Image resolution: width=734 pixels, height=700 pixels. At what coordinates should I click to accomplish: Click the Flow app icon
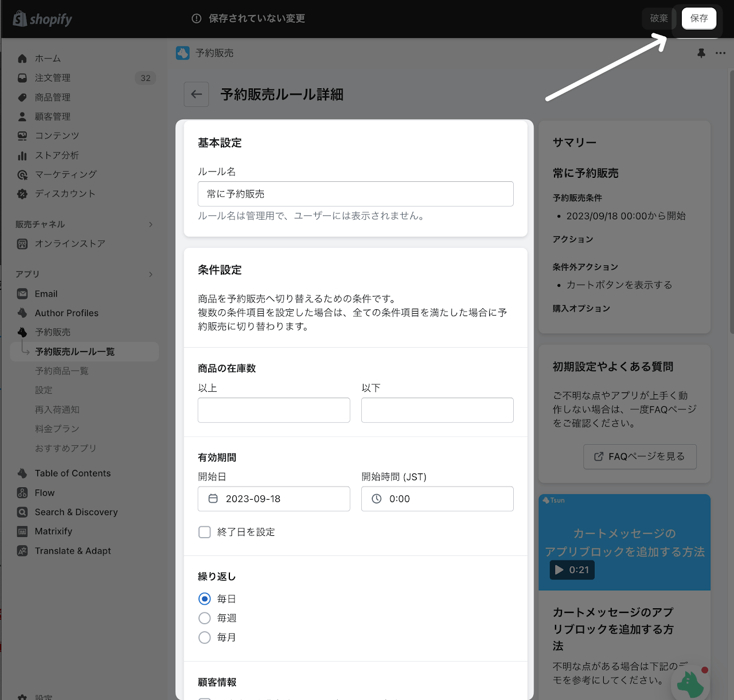pos(22,493)
